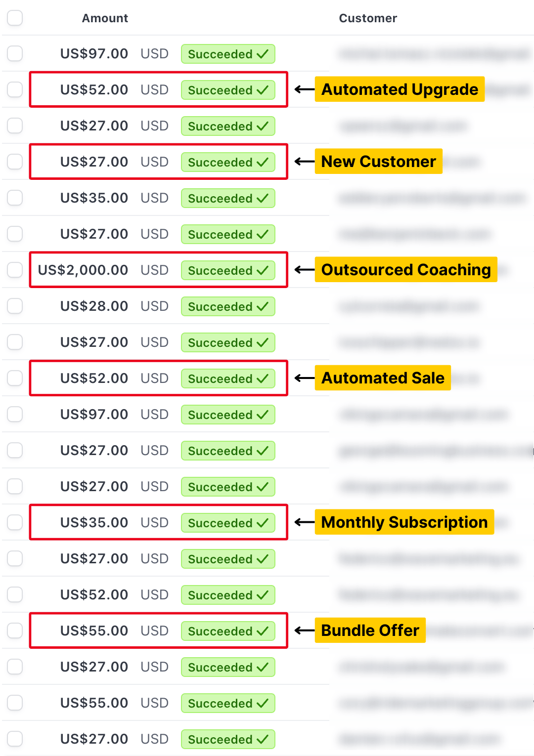Screen dimensions: 534x756
Task: Click checkmark icon in US$28.00 Succeeded badge
Action: (263, 306)
